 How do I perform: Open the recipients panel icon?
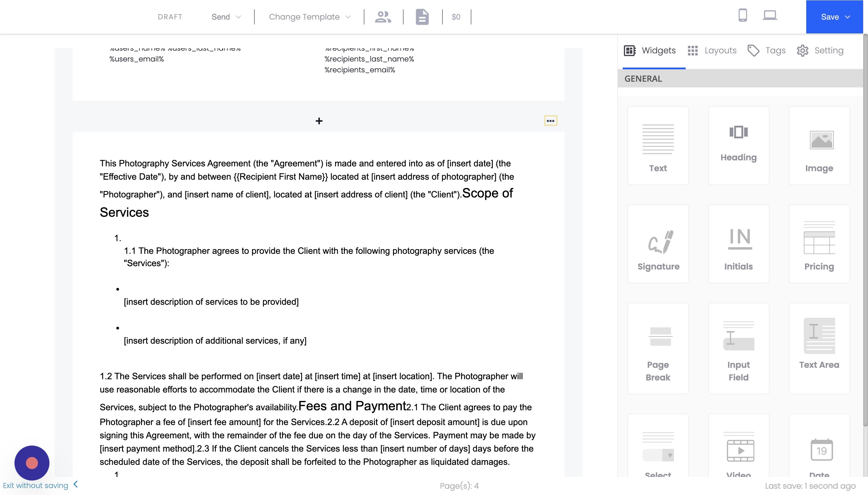coord(382,16)
